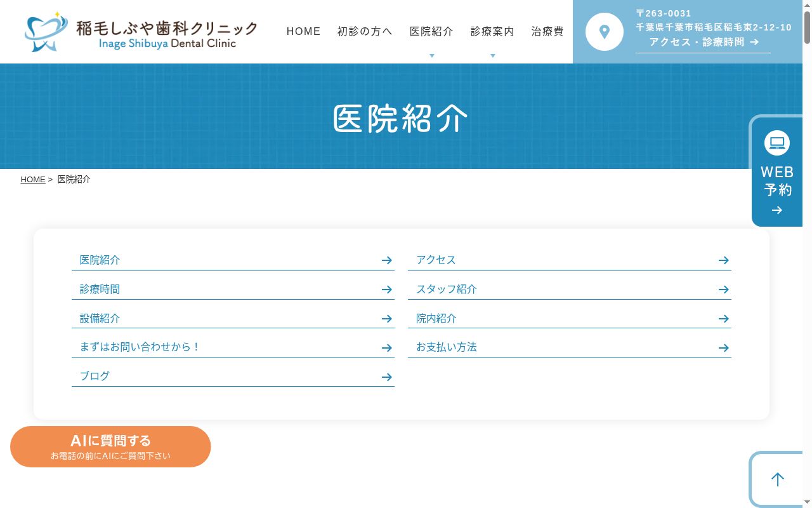
Task: Click the laptop icon in WEB予約
Action: (x=777, y=143)
